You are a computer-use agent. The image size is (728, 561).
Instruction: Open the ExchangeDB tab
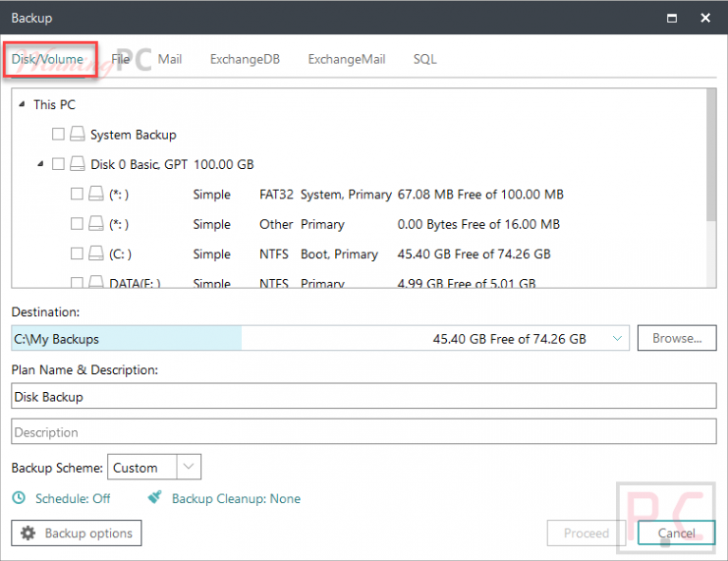(245, 60)
